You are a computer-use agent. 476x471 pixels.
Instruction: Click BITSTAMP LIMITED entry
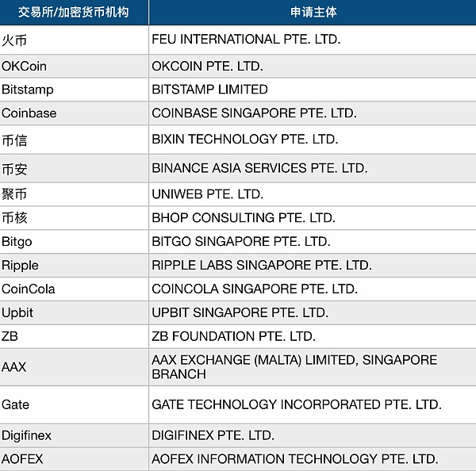click(209, 90)
